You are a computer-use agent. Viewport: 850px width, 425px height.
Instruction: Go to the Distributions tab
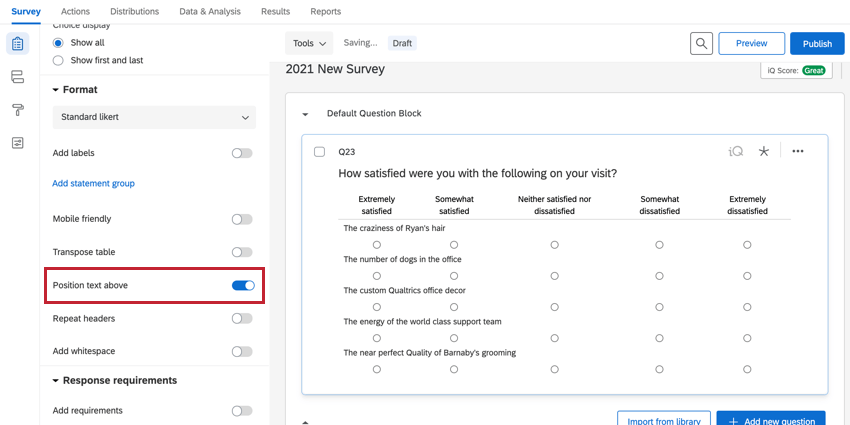coord(134,12)
